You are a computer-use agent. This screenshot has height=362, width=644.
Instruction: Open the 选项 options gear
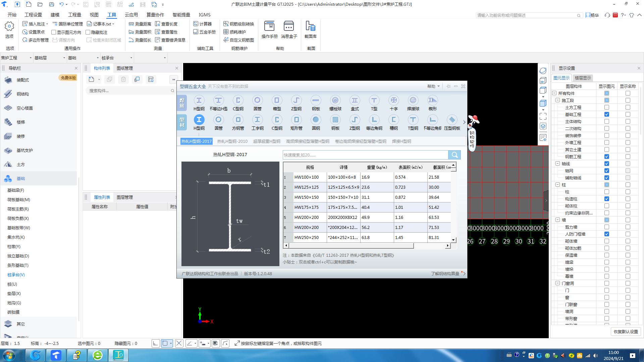tap(9, 29)
